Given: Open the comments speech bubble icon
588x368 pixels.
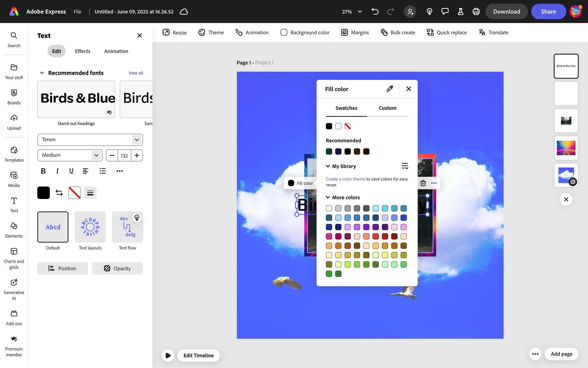Looking at the screenshot, I should (445, 12).
